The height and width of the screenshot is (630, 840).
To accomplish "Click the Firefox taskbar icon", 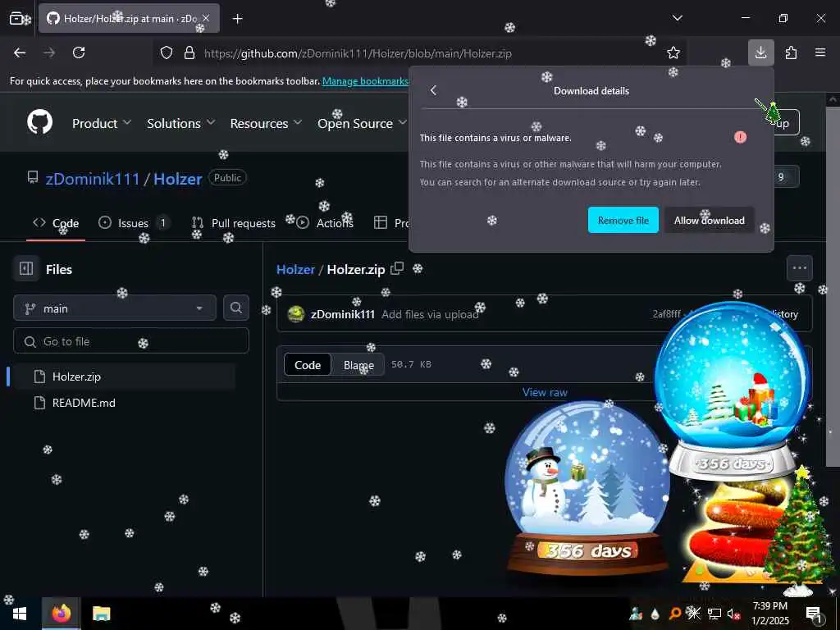I will 62,614.
